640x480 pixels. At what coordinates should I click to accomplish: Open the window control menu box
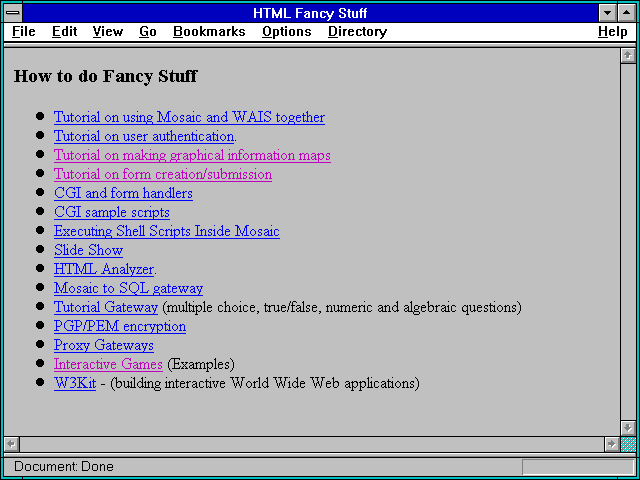tap(13, 13)
